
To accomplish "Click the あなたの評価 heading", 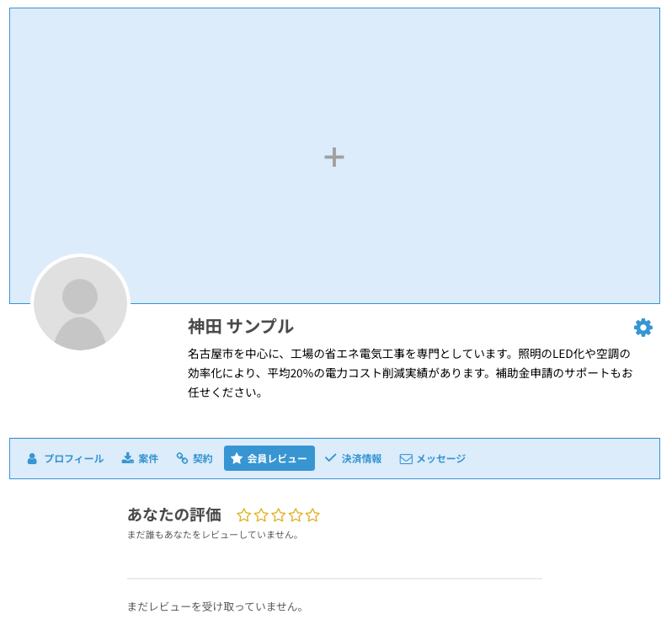I will click(x=174, y=515).
